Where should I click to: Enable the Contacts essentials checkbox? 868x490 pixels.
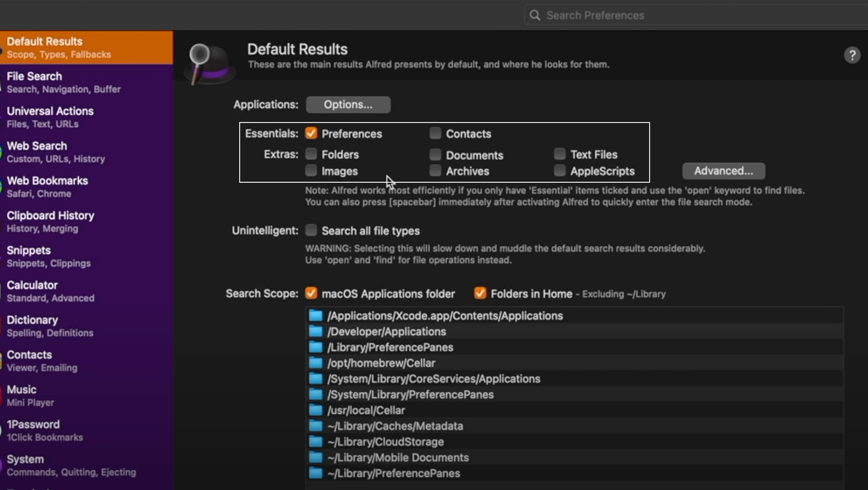(435, 133)
